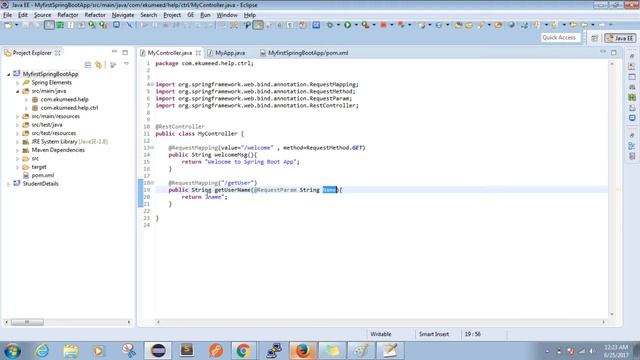Open the Window menu

tap(227, 15)
